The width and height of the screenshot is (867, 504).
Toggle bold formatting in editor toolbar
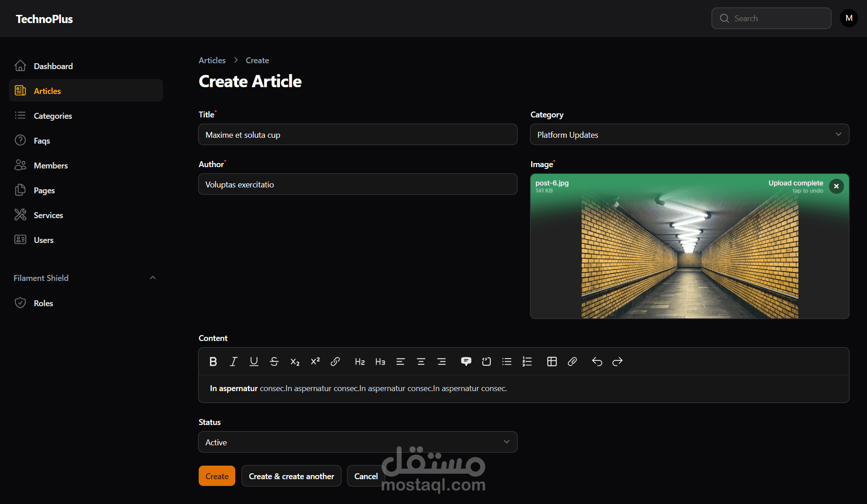click(213, 361)
